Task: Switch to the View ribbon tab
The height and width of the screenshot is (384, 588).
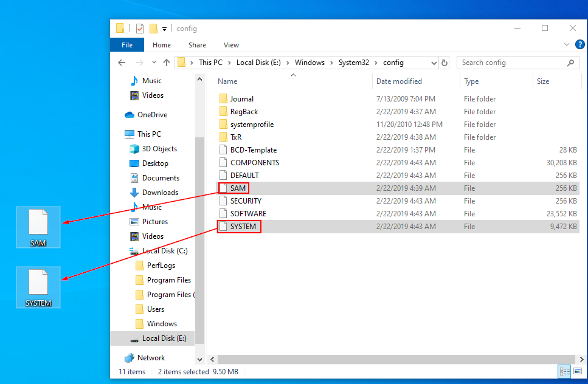Action: click(232, 45)
